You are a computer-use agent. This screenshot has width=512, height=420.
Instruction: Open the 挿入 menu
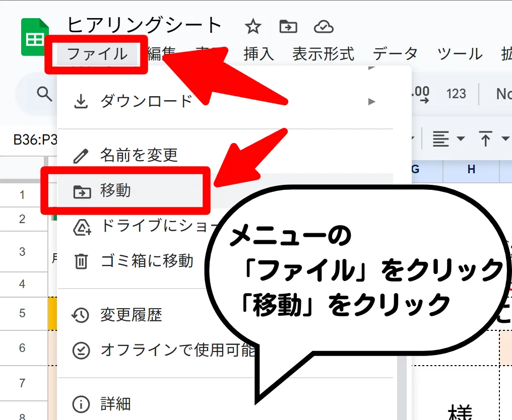(259, 53)
